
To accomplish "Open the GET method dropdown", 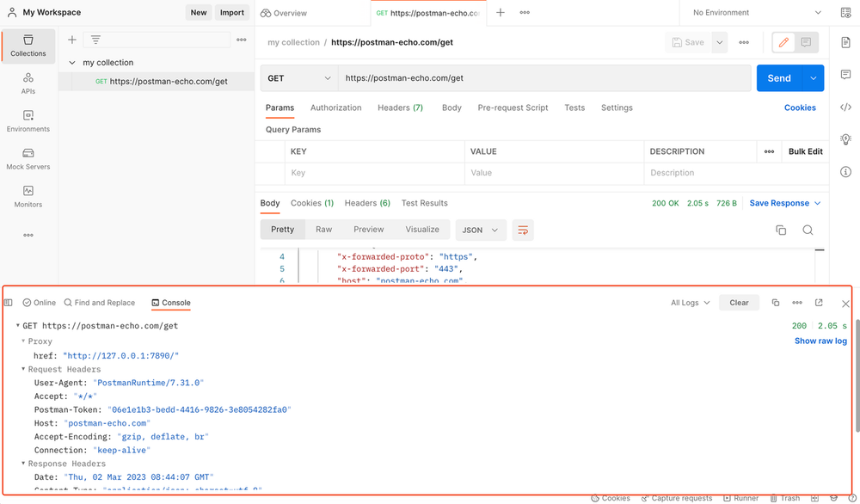I will pos(298,78).
